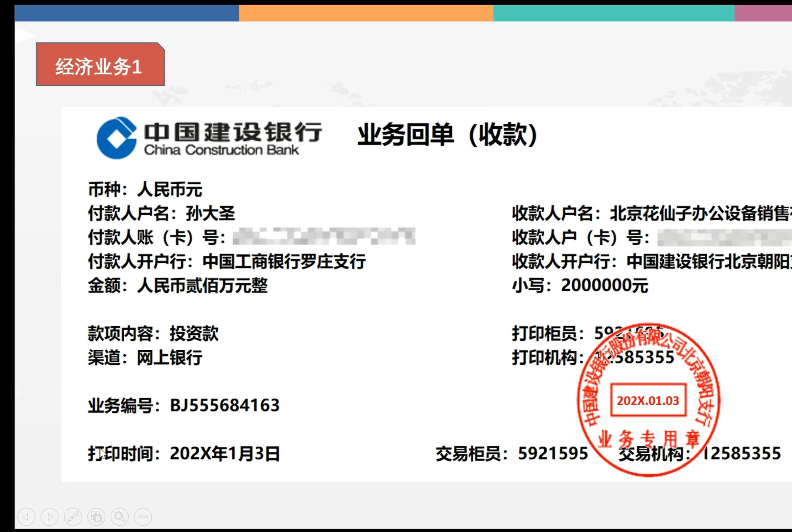Click the payer name 孙大圣
Viewport: 792px width, 532px height.
point(210,213)
